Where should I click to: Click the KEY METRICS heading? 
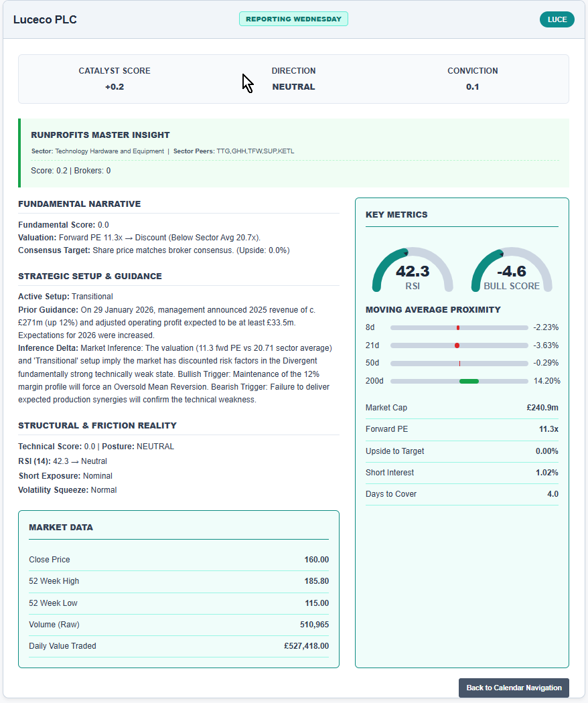pos(396,215)
